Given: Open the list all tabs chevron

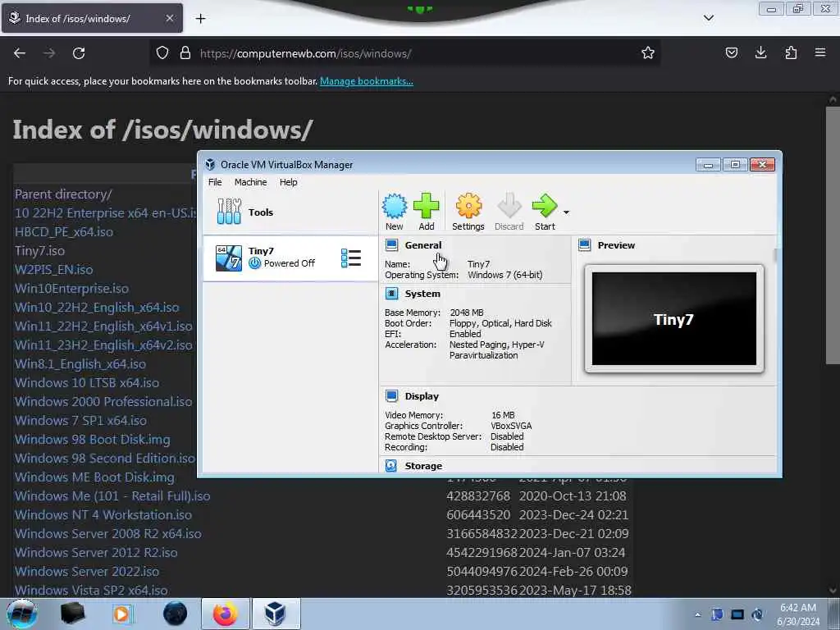Looking at the screenshot, I should click(x=708, y=18).
